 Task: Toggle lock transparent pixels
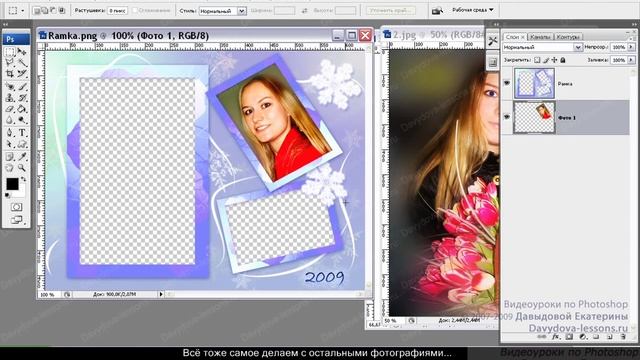point(537,60)
